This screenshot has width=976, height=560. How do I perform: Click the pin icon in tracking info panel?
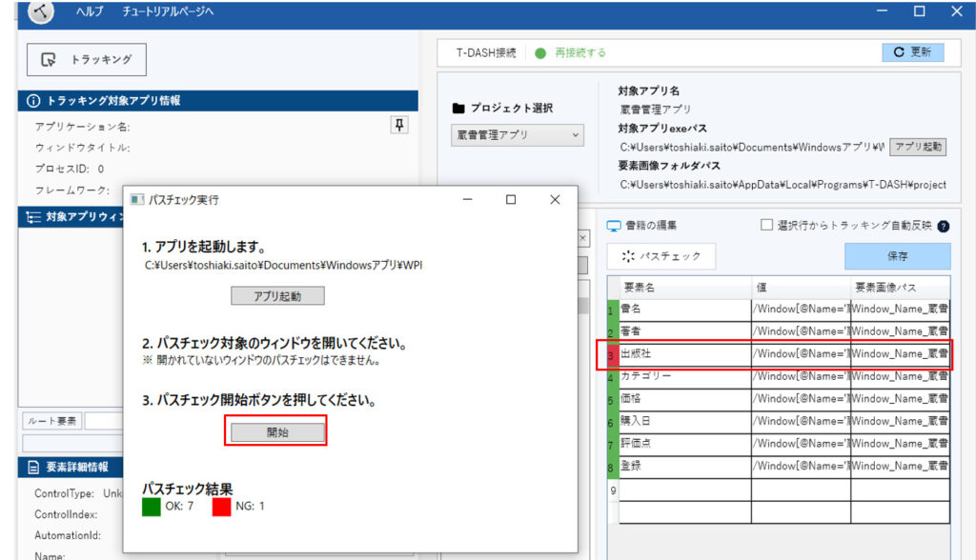(400, 126)
